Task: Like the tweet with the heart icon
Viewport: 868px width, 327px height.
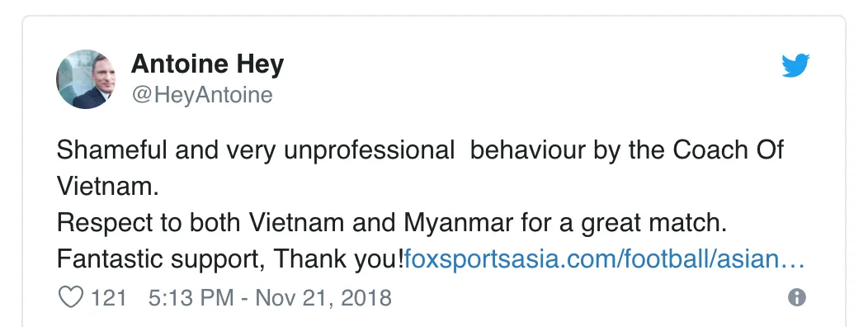Action: coord(71,297)
